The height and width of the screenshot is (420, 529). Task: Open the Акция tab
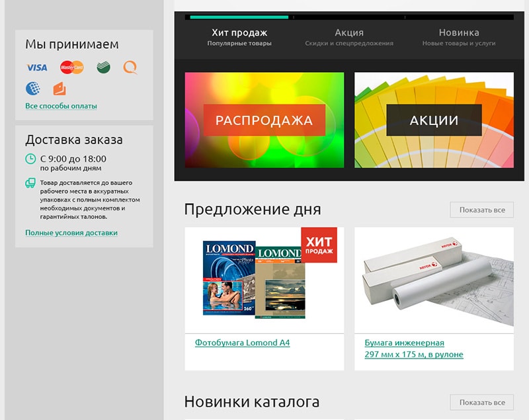[349, 37]
